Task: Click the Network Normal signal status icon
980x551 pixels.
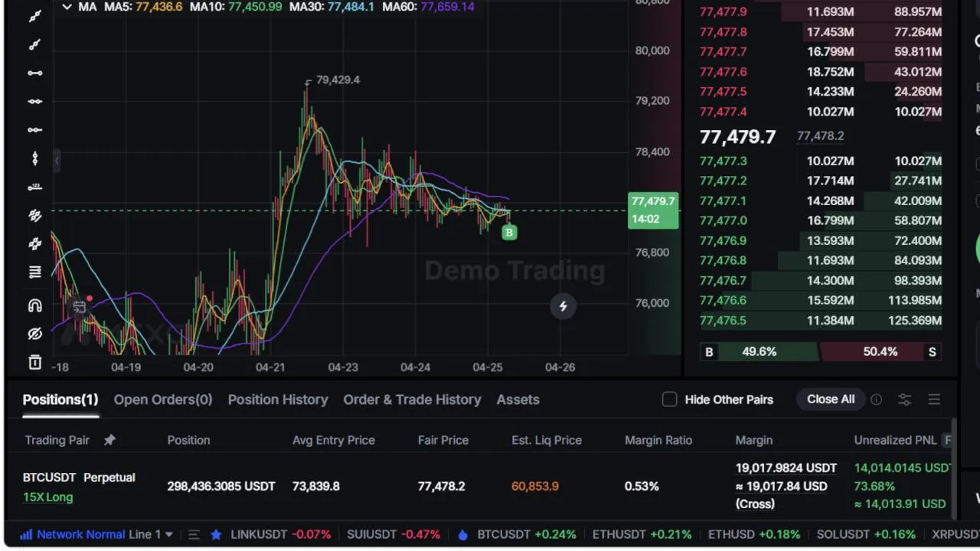Action: tap(26, 534)
